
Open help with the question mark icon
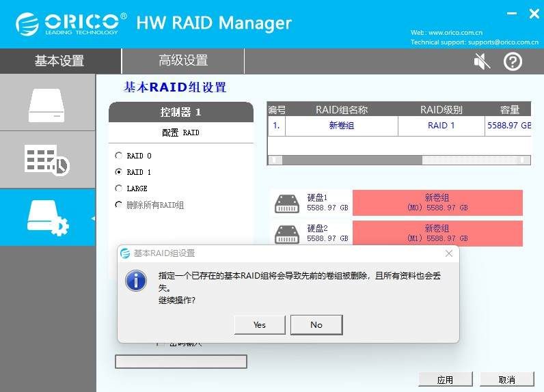(513, 61)
